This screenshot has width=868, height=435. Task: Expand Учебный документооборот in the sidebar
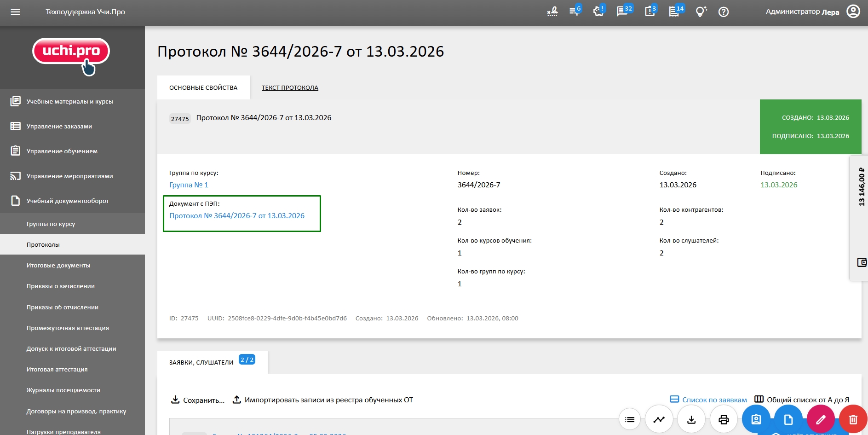68,201
